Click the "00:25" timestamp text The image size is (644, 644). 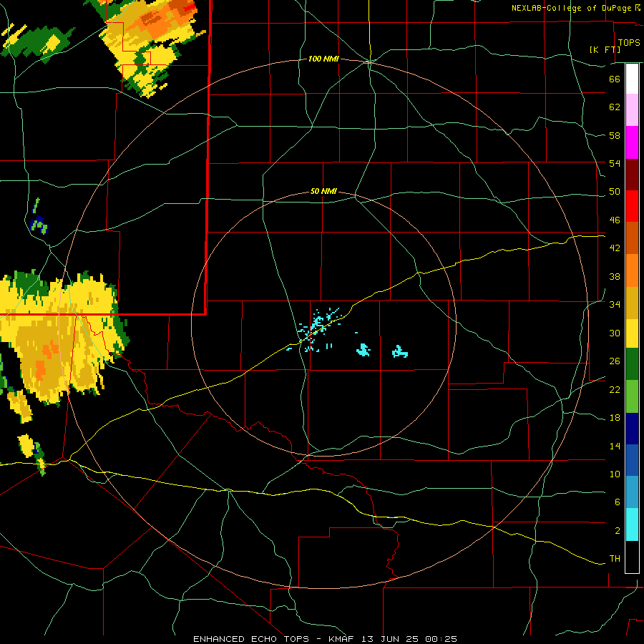click(441, 639)
